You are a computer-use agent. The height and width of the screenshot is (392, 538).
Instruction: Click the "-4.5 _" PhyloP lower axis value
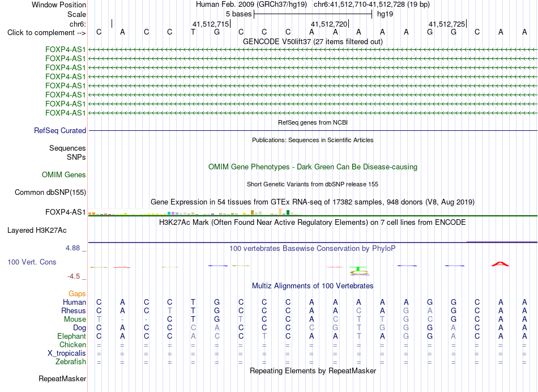tap(76, 276)
